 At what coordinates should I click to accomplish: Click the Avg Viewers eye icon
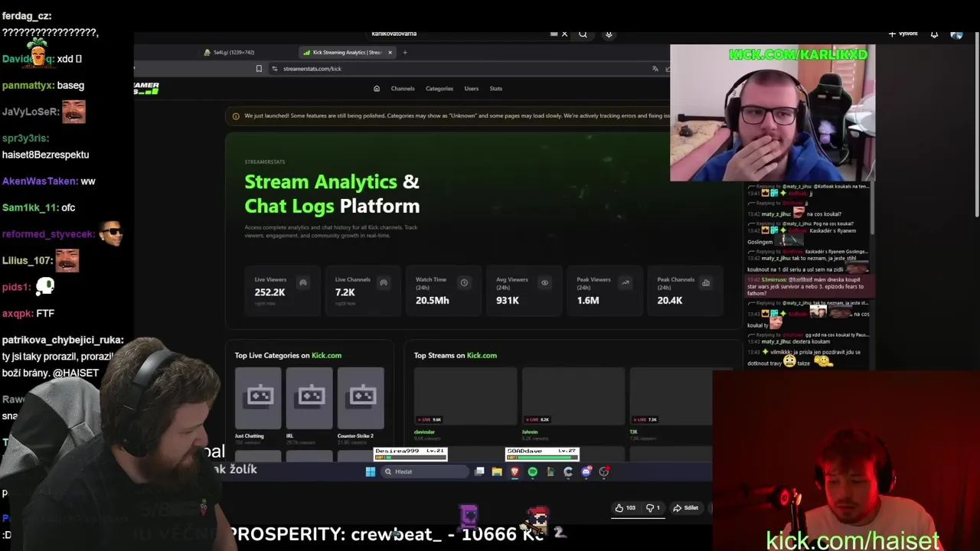click(x=544, y=283)
